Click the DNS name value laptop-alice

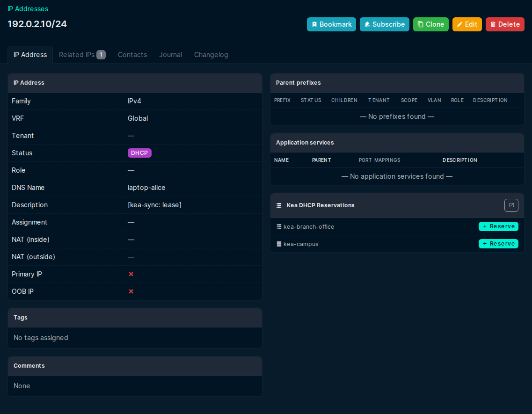[x=146, y=188]
